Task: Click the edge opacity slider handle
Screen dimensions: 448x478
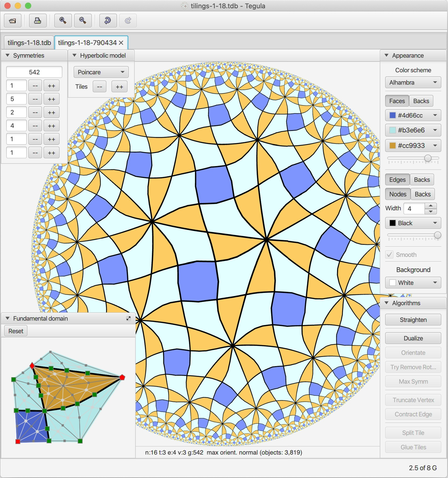Action: click(438, 235)
